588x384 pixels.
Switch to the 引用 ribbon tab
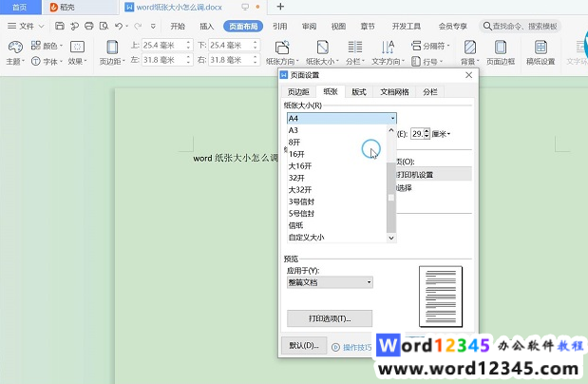click(279, 26)
